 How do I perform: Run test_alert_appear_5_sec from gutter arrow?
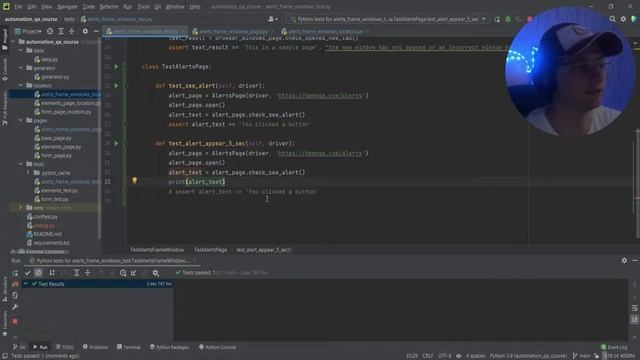pos(116,143)
